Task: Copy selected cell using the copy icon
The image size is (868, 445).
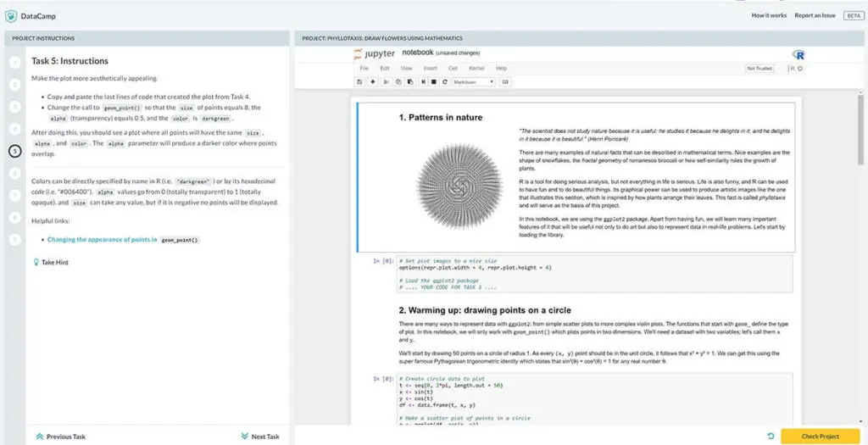Action: pyautogui.click(x=398, y=82)
